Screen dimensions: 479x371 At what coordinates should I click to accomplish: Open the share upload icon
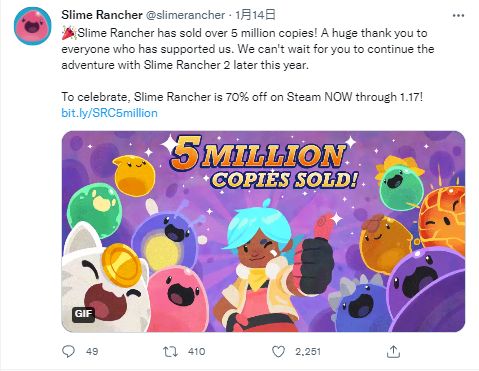[x=393, y=351]
